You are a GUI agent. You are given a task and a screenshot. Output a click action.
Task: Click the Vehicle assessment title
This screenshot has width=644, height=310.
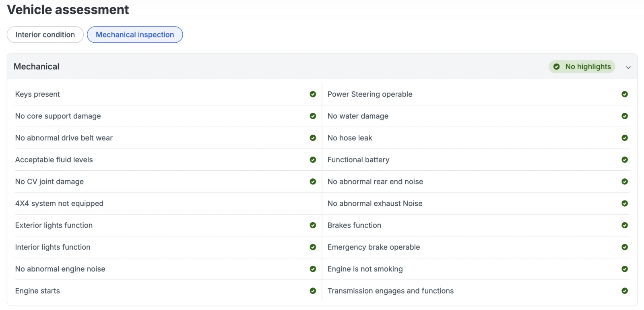pos(68,10)
